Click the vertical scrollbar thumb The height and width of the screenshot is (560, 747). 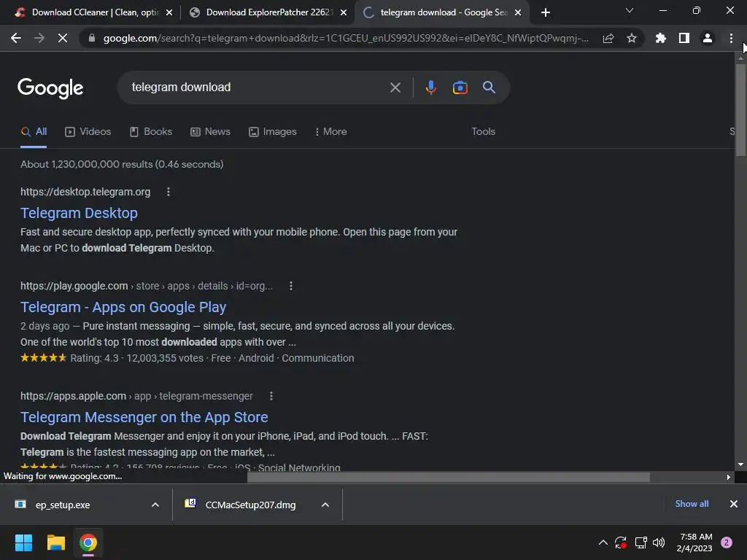[740, 110]
